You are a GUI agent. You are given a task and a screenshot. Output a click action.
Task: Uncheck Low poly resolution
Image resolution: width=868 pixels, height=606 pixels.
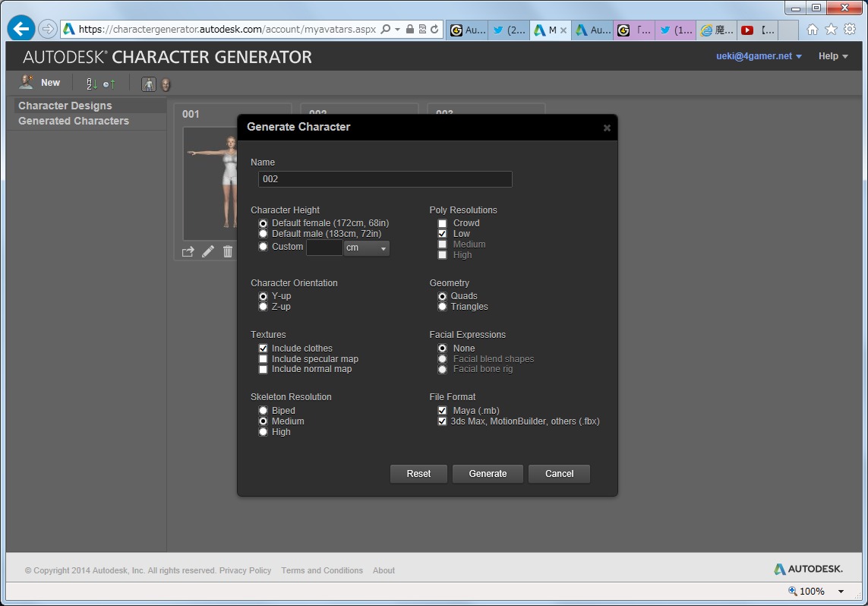pyautogui.click(x=442, y=234)
